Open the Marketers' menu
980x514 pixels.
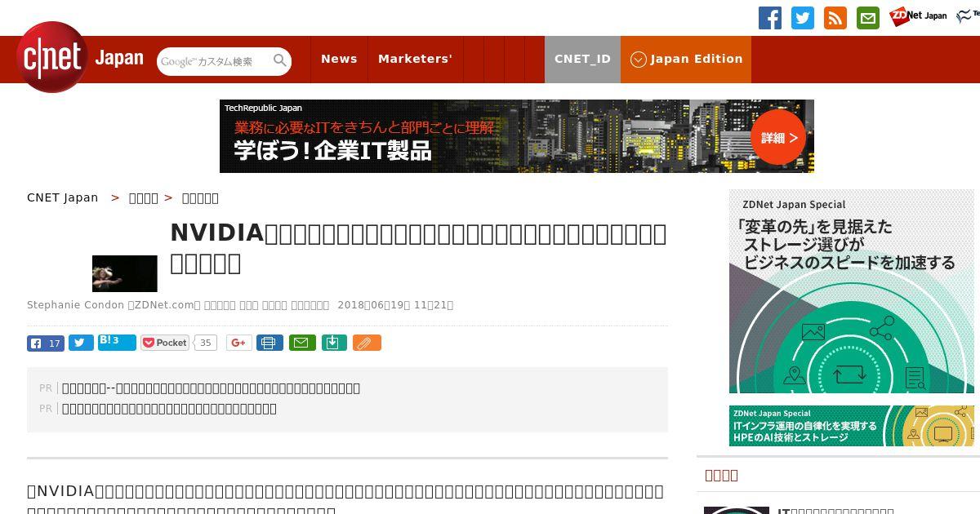point(415,60)
